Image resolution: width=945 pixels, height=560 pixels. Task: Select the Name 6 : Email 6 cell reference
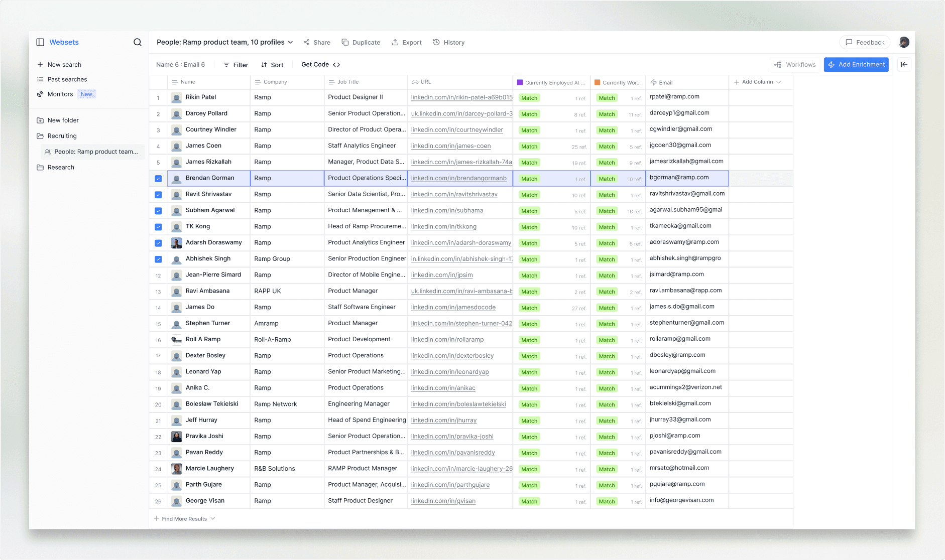click(x=180, y=65)
